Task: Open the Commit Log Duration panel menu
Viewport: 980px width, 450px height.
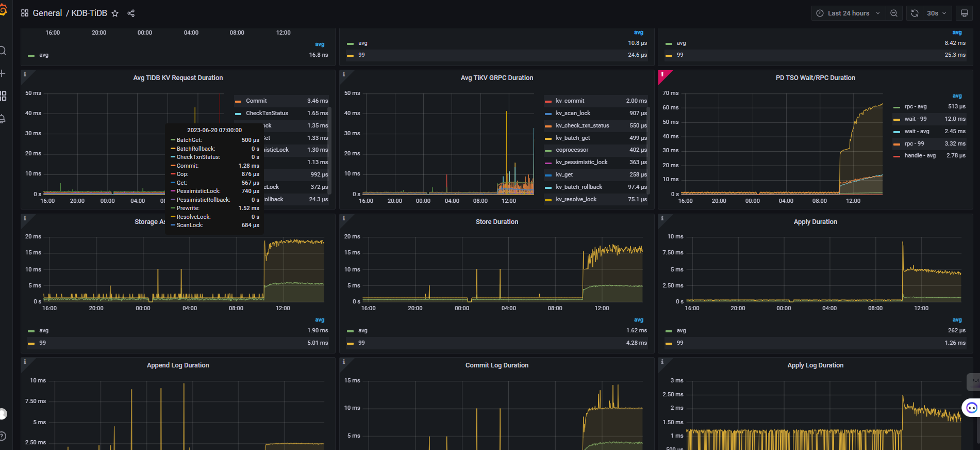Action: (x=496, y=365)
